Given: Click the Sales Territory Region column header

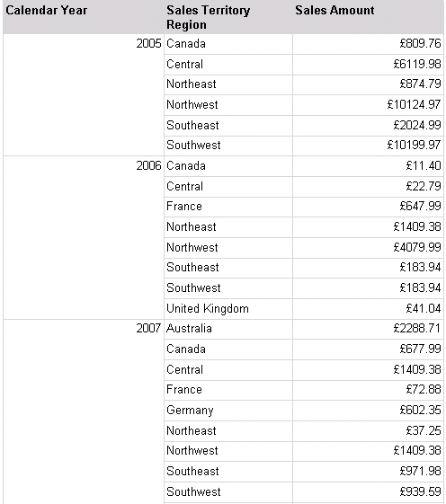Looking at the screenshot, I should [x=228, y=17].
